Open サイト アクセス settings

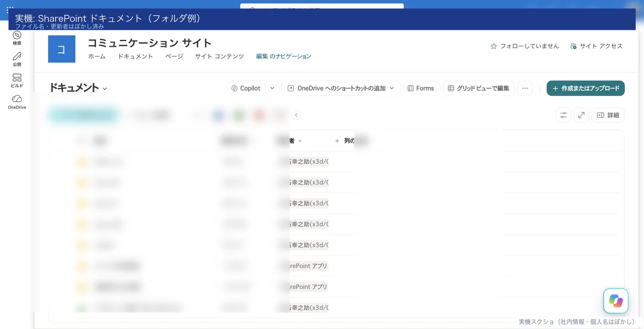click(x=596, y=46)
